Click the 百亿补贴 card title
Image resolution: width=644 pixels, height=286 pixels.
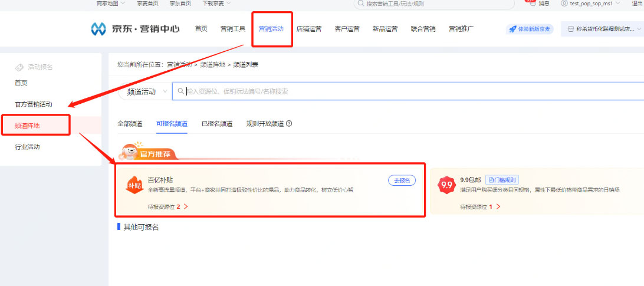[160, 180]
